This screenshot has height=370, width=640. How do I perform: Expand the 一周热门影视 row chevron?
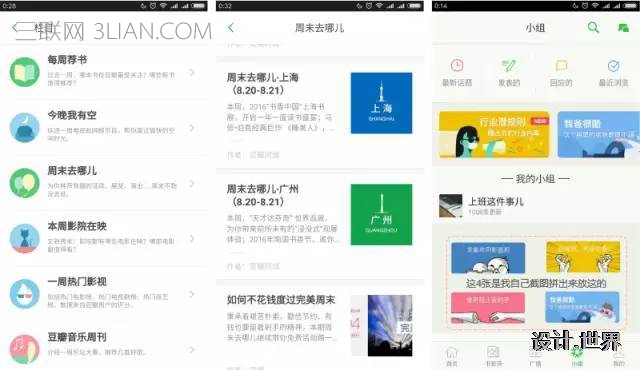192,294
